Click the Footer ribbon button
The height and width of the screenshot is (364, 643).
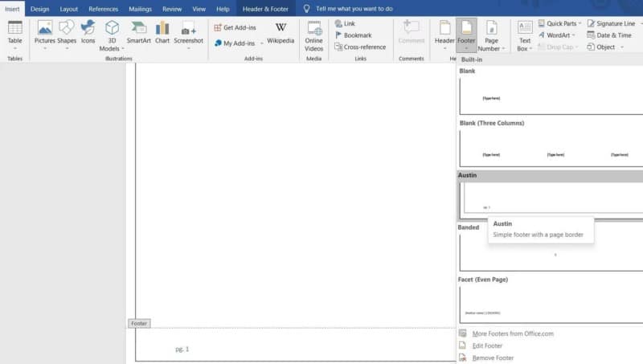[466, 35]
